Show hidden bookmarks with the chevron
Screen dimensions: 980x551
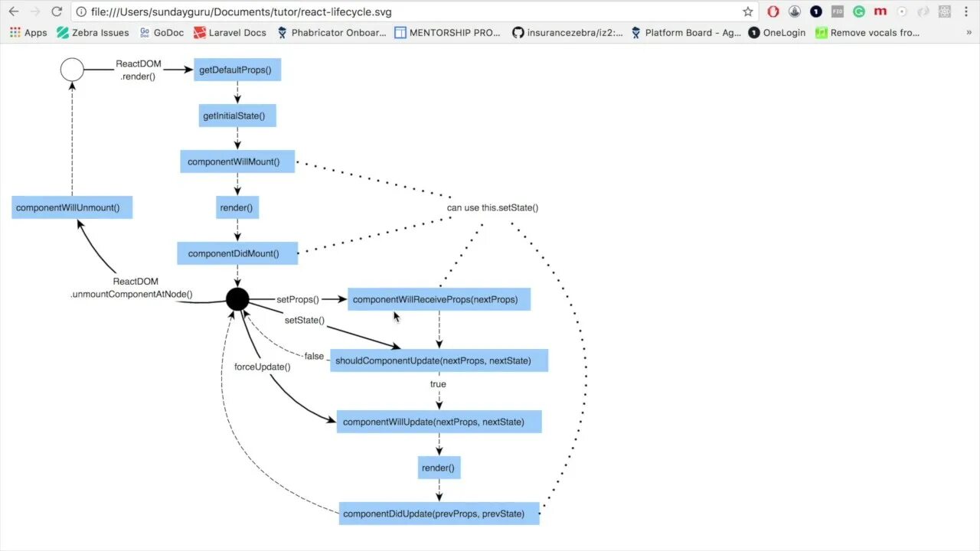[x=969, y=33]
